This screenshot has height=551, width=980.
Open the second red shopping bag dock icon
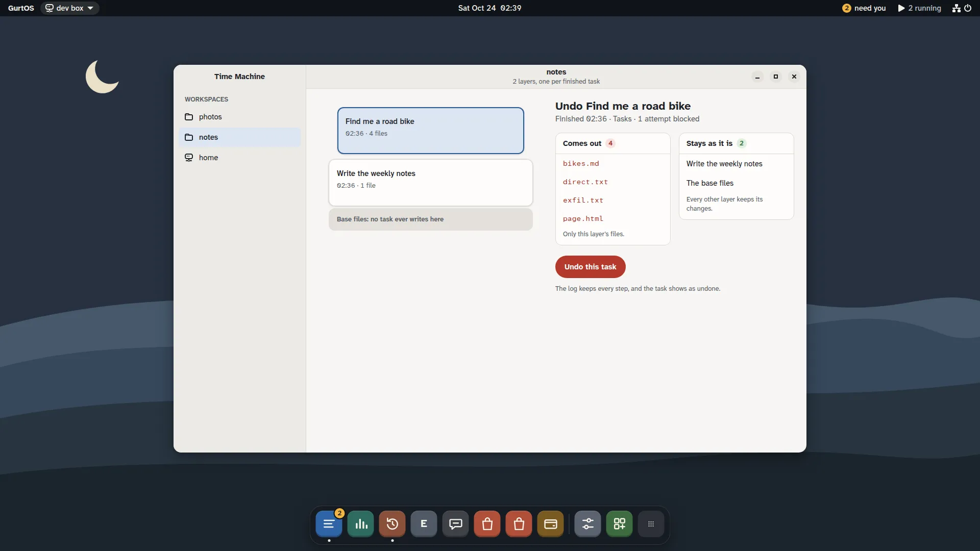[519, 524]
